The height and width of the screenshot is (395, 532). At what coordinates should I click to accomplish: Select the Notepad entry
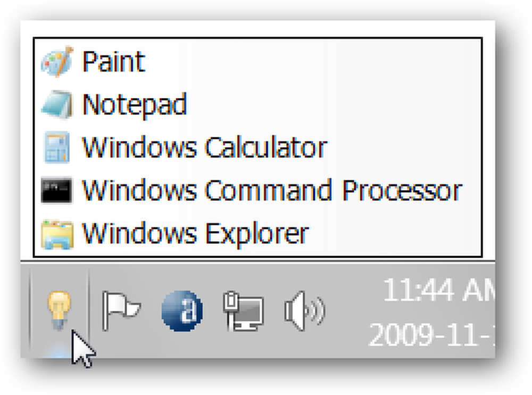pyautogui.click(x=135, y=105)
